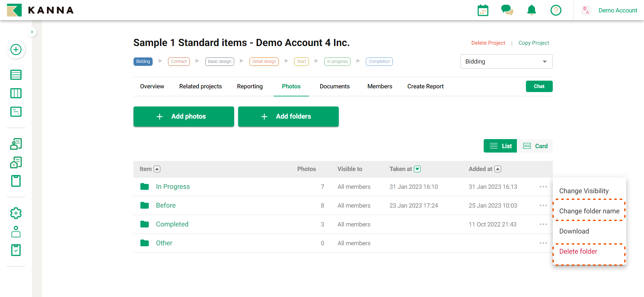
Task: Click the Delete Project link
Action: (x=488, y=43)
